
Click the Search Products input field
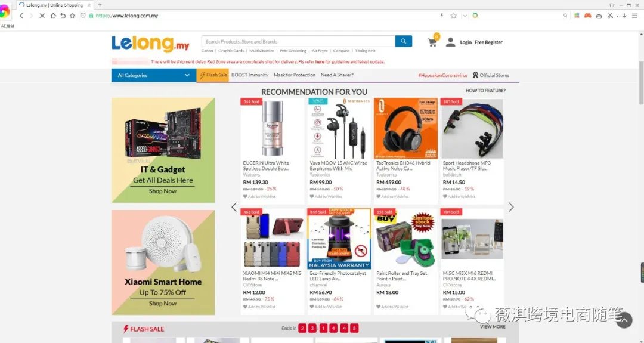[298, 41]
